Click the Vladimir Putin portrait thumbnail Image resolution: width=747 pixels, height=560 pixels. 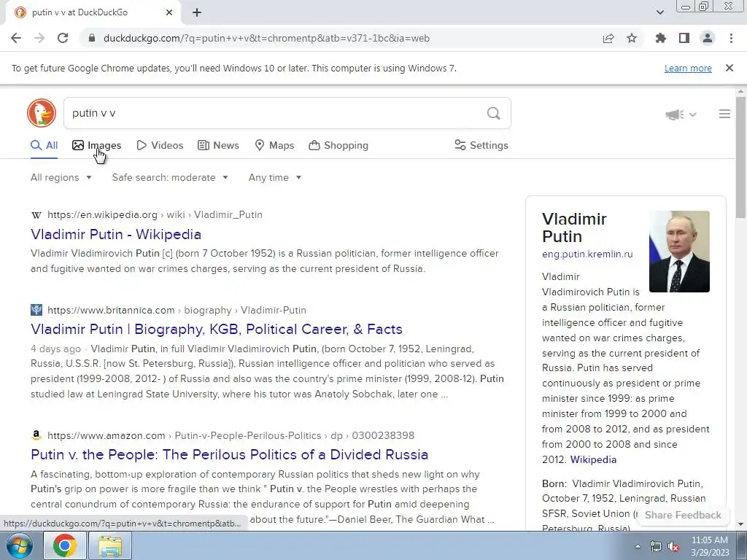679,252
